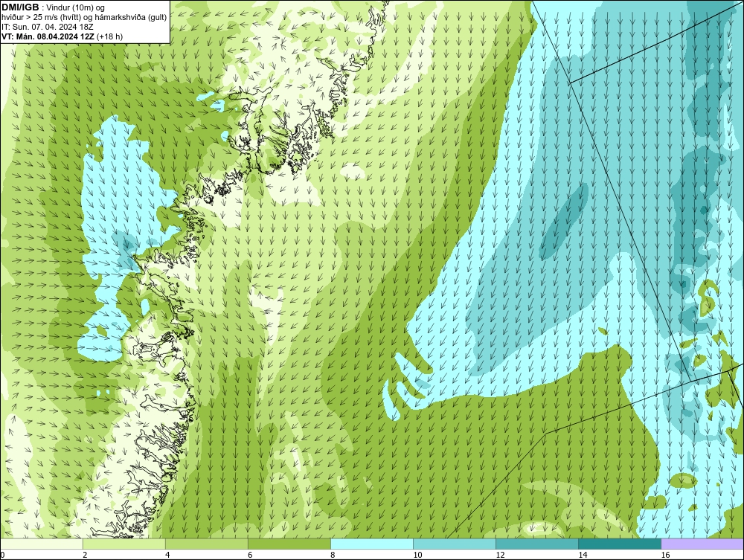The image size is (744, 560).
Task: Click the 8–10 m/s light cyan swatch
Action: pyautogui.click(x=371, y=544)
